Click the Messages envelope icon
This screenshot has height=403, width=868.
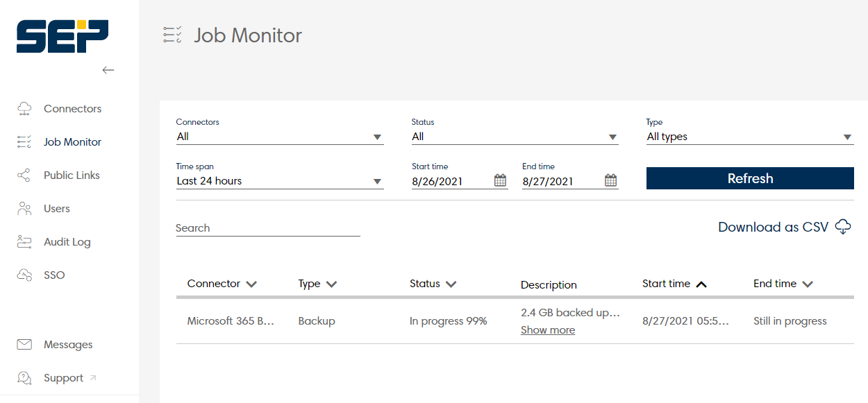(24, 344)
